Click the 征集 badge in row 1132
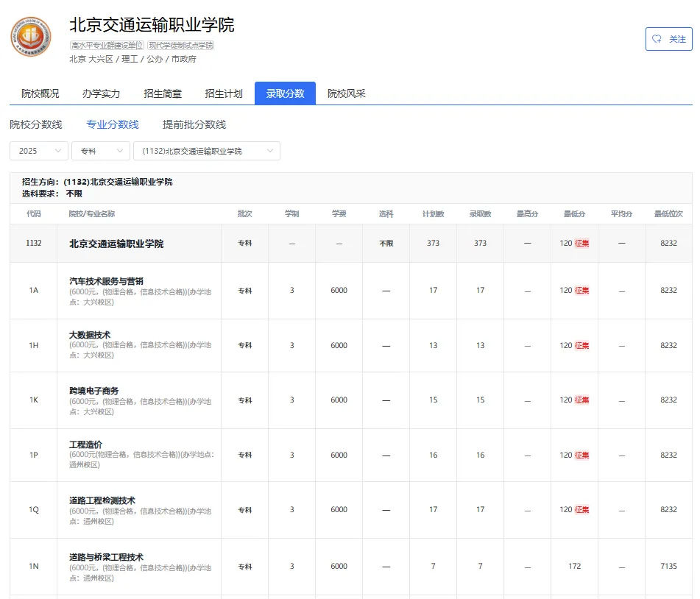The width and height of the screenshot is (700, 599). tap(581, 244)
